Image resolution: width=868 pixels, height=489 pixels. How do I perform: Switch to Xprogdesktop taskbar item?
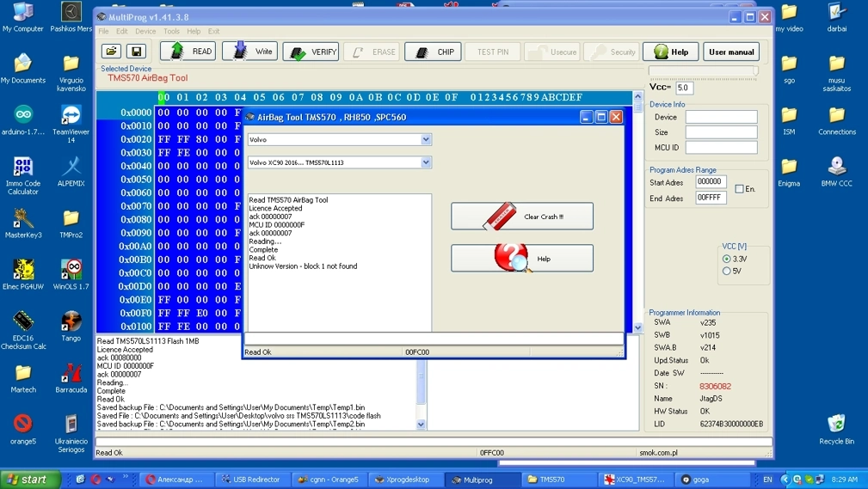(404, 480)
